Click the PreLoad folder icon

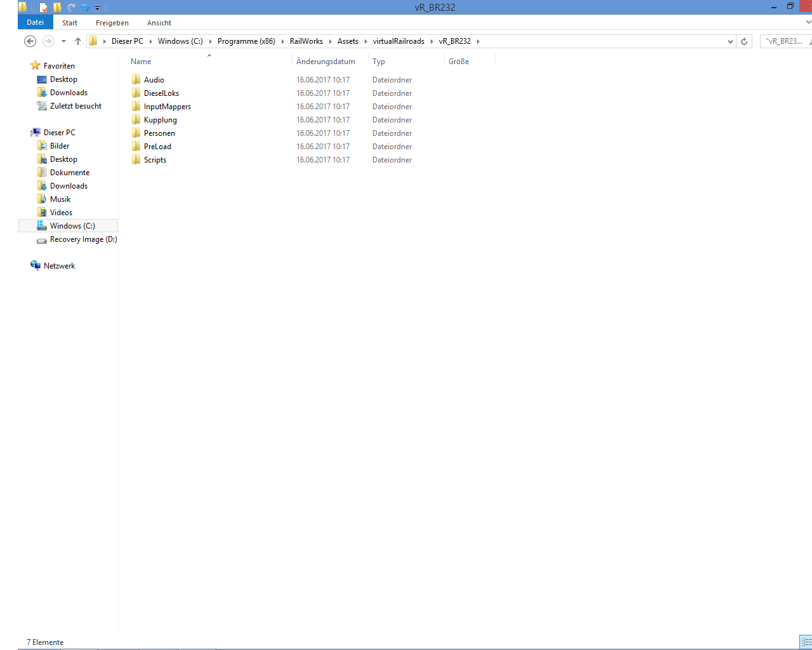click(x=136, y=147)
